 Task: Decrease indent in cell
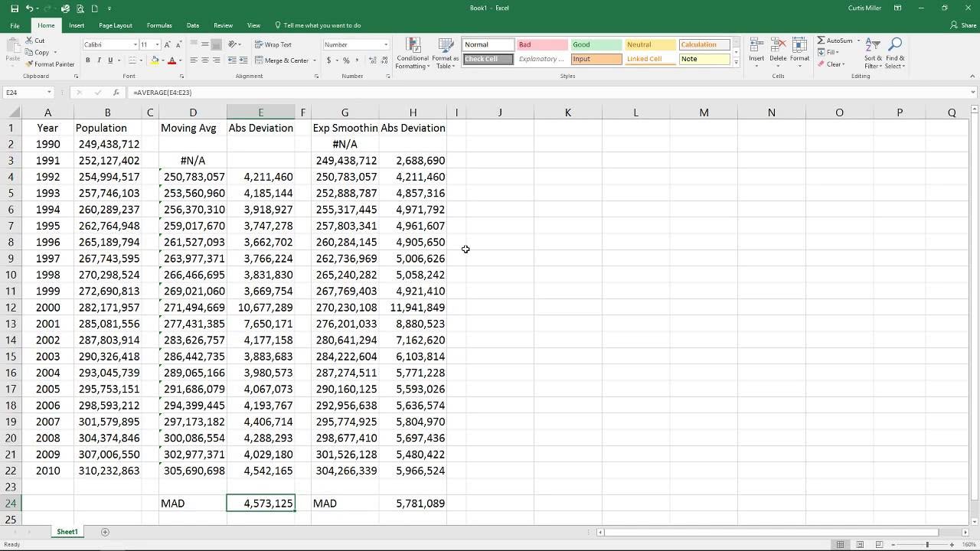(230, 60)
